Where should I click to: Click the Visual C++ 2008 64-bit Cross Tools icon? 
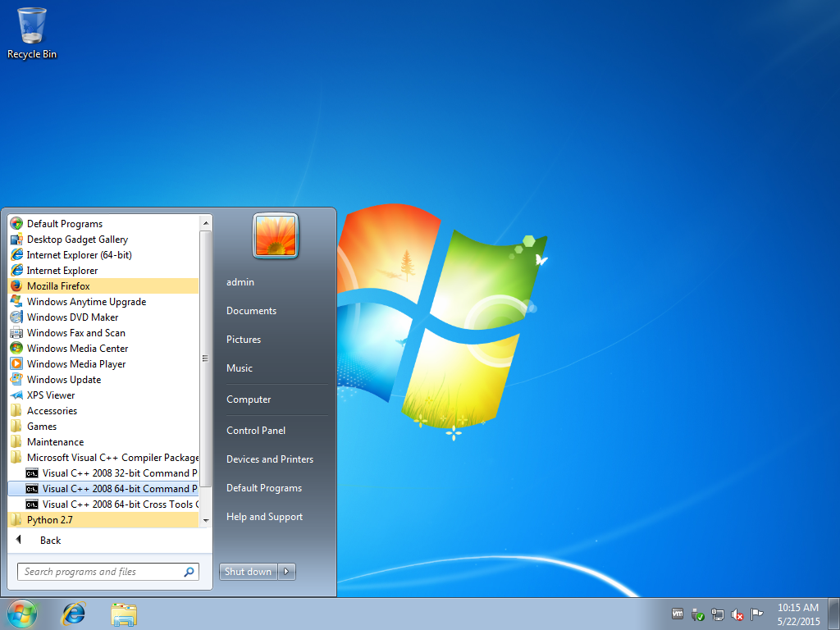[x=32, y=504]
